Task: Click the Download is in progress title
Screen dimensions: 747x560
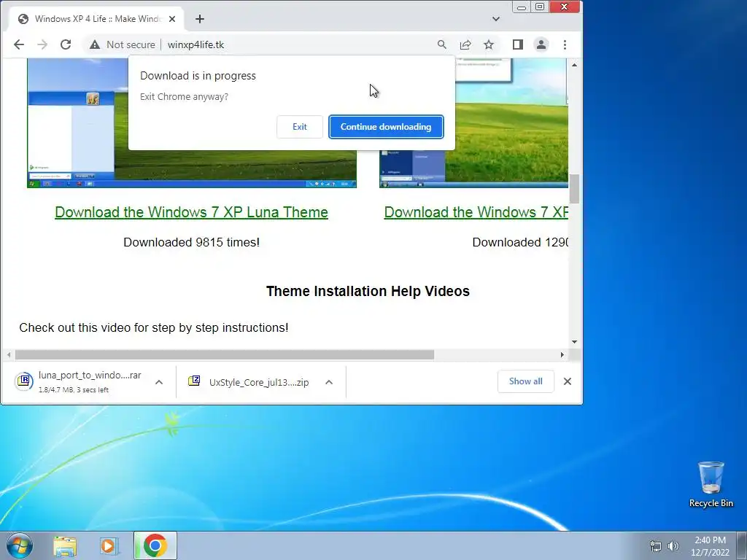Action: click(198, 76)
